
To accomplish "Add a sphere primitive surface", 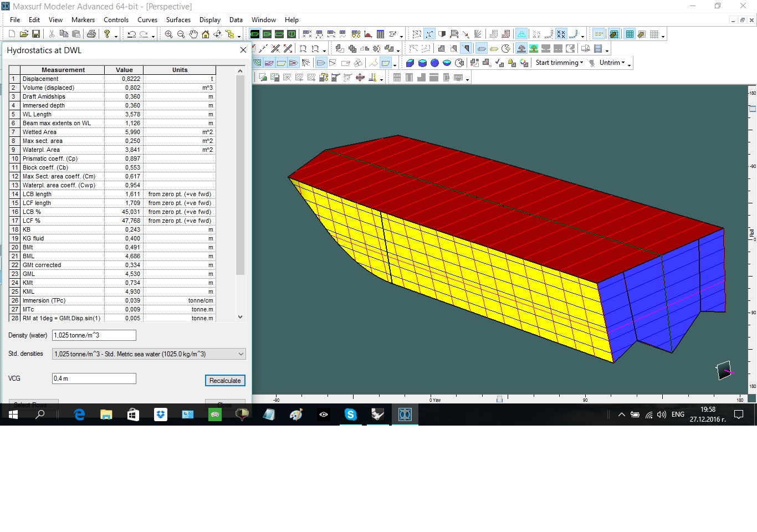I will tap(434, 63).
